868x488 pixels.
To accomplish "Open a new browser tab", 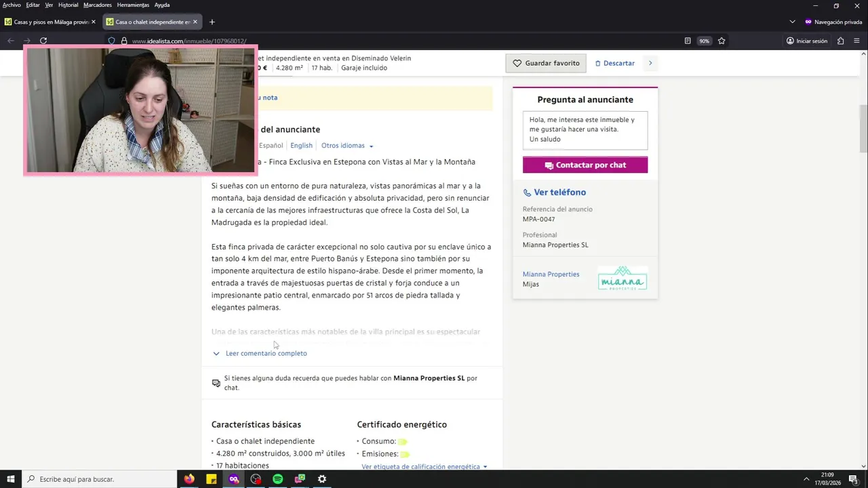I will pyautogui.click(x=212, y=22).
